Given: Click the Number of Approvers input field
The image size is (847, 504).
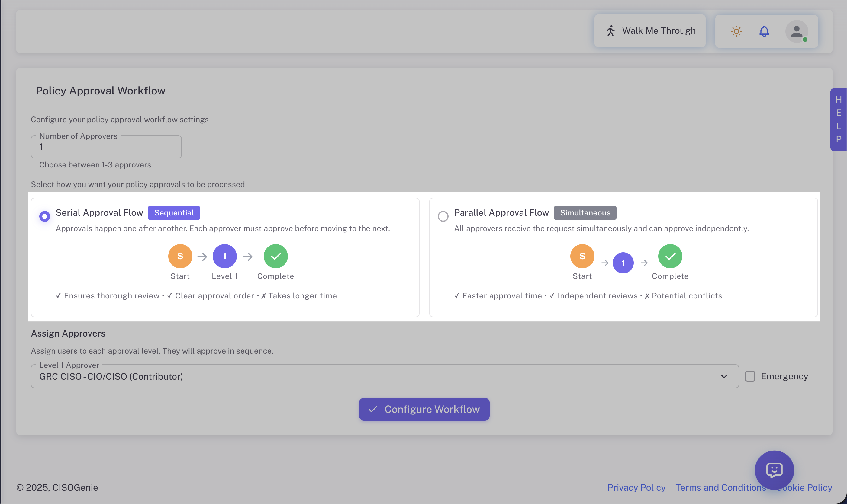Looking at the screenshot, I should tap(106, 147).
